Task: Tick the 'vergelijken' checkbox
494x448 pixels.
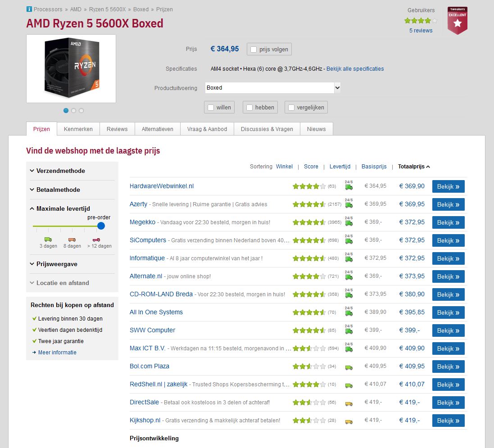Action: (291, 108)
